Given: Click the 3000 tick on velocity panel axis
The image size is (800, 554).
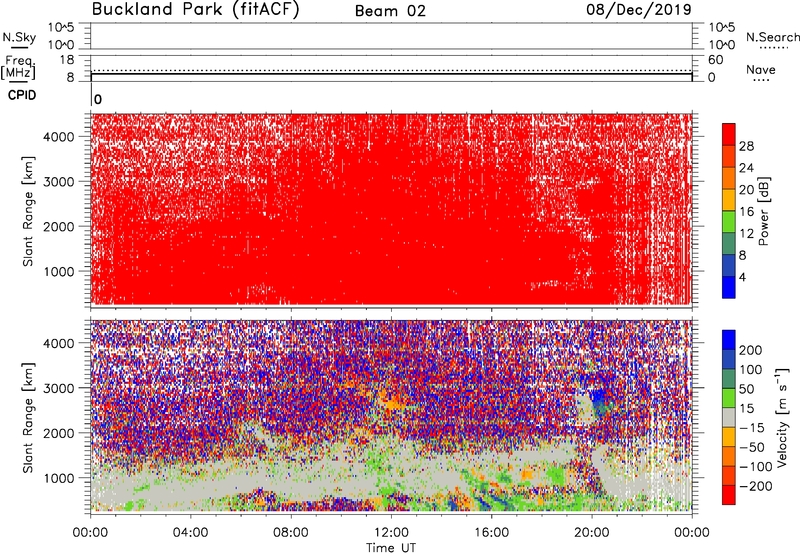Looking at the screenshot, I should [x=59, y=388].
